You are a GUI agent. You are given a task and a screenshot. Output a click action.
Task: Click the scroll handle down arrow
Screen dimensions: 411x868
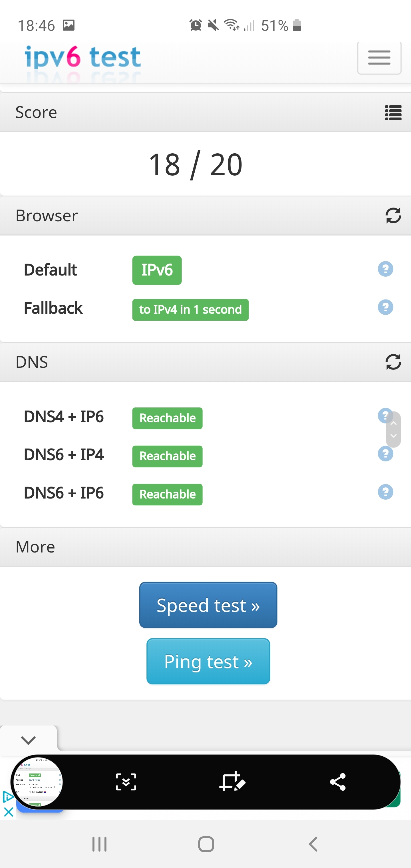tap(394, 436)
